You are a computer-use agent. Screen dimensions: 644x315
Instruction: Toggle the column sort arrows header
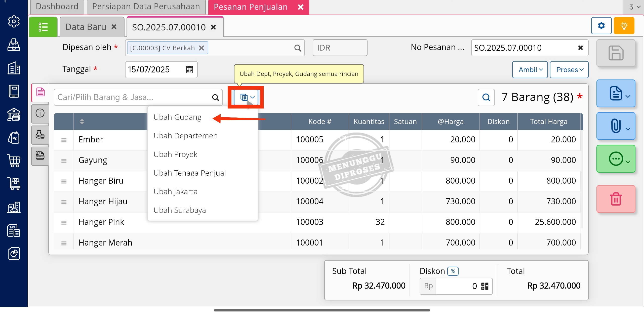click(82, 122)
